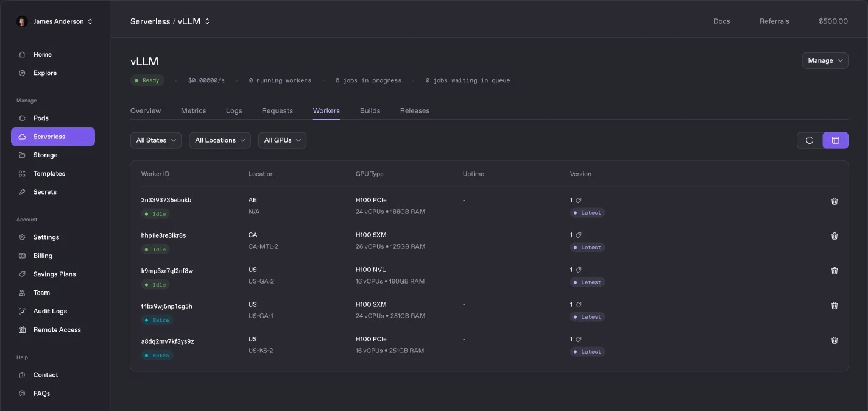Click James Anderson profile avatar
868x411 pixels.
(22, 21)
